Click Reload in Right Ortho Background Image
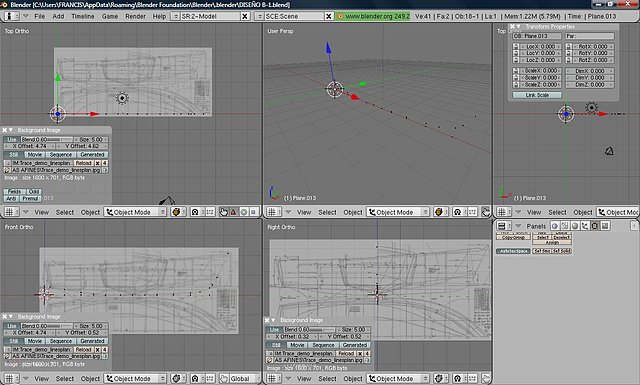Screen dimensions: 640x385 [x=346, y=353]
